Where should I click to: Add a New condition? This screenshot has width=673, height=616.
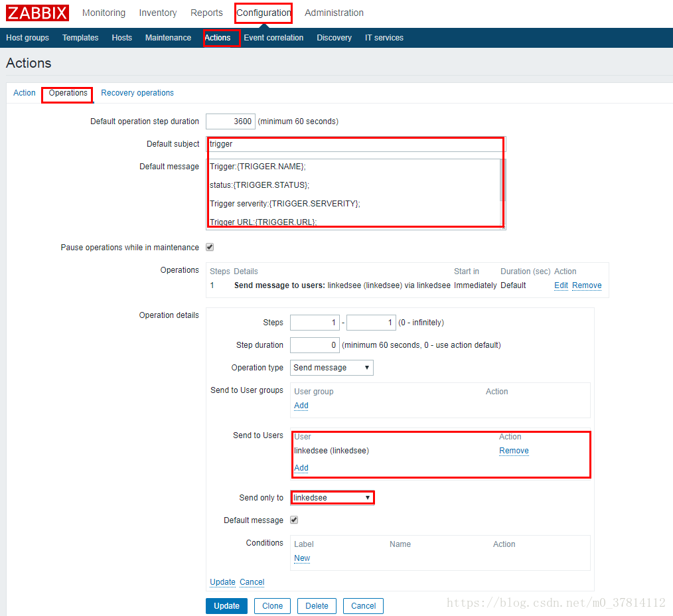pyautogui.click(x=302, y=558)
